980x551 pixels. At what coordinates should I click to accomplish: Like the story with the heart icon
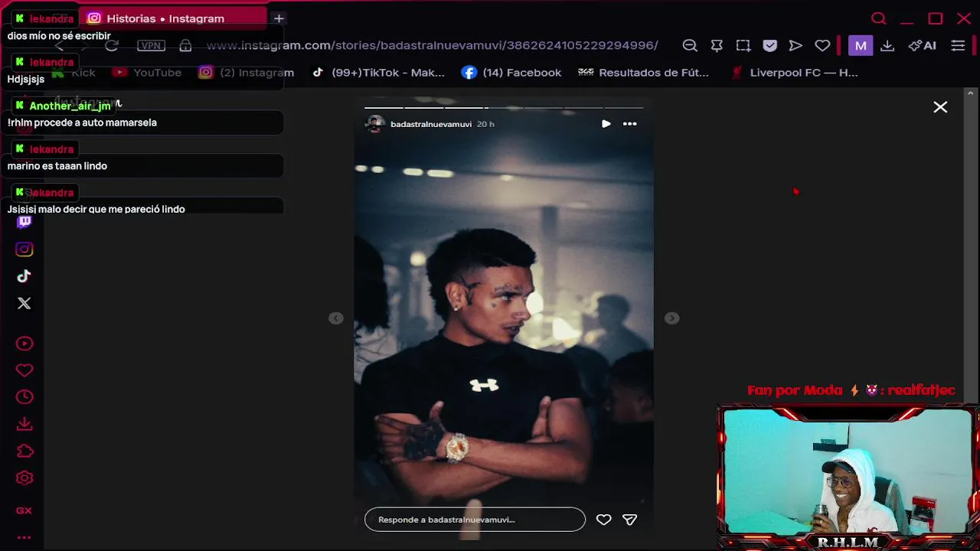point(604,520)
